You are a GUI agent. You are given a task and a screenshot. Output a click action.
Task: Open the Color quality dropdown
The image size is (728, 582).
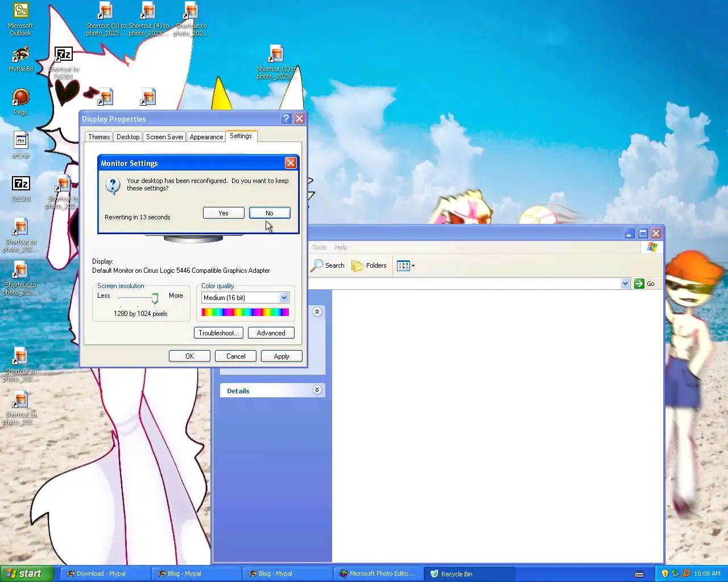coord(284,298)
